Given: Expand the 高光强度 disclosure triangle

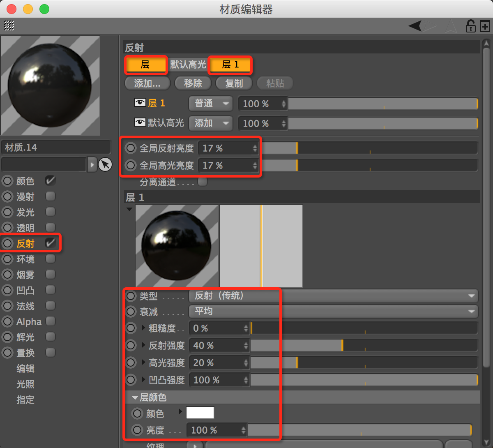Looking at the screenshot, I should 143,362.
